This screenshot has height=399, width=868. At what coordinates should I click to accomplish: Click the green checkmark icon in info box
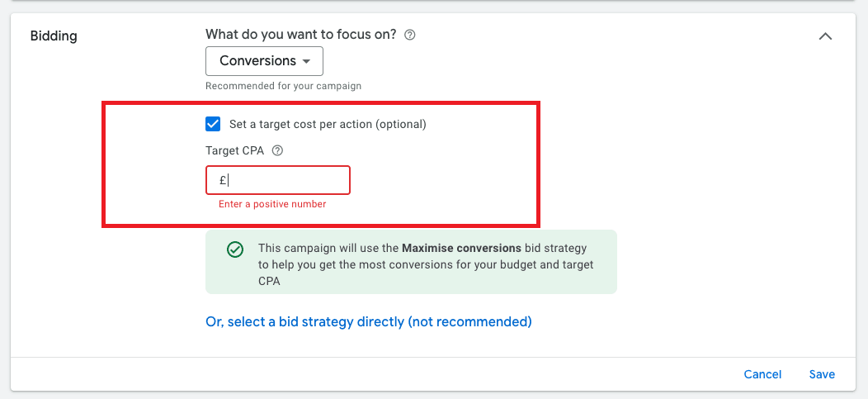(235, 249)
